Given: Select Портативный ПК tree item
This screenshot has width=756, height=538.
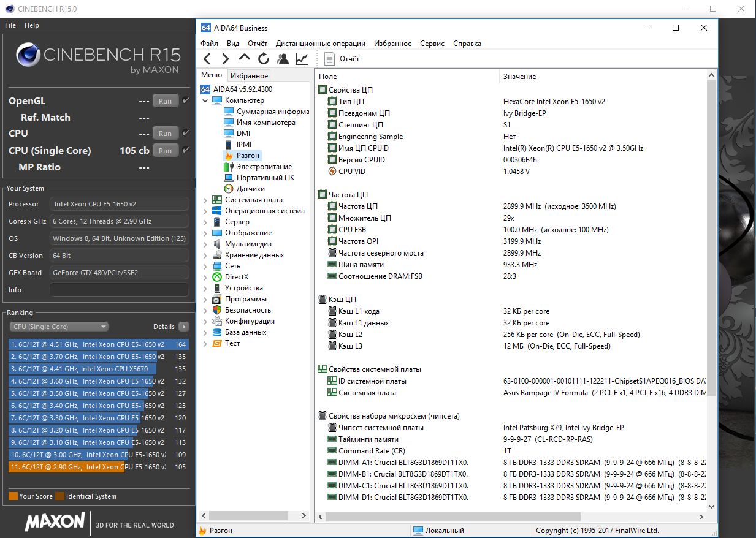Looking at the screenshot, I should click(259, 178).
